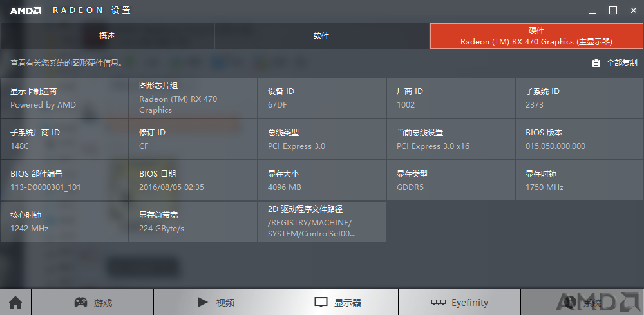Close the Radeon settings window
This screenshot has height=315, width=644.
pos(634,11)
